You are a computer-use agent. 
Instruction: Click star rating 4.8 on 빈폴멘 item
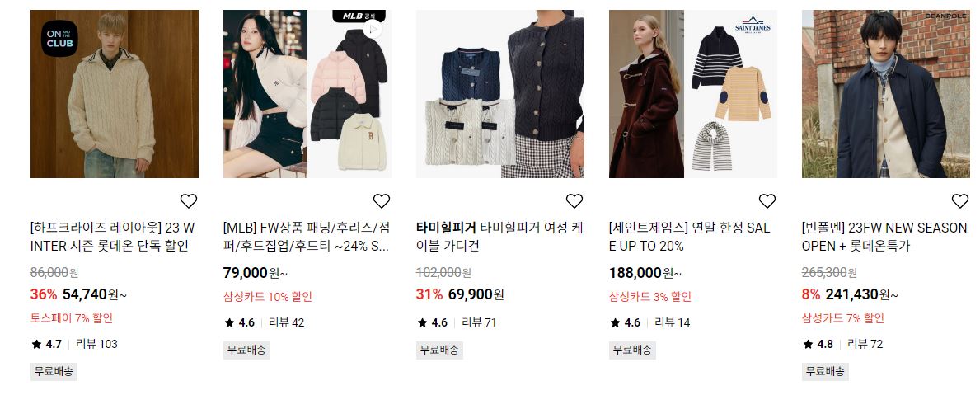[x=818, y=344]
